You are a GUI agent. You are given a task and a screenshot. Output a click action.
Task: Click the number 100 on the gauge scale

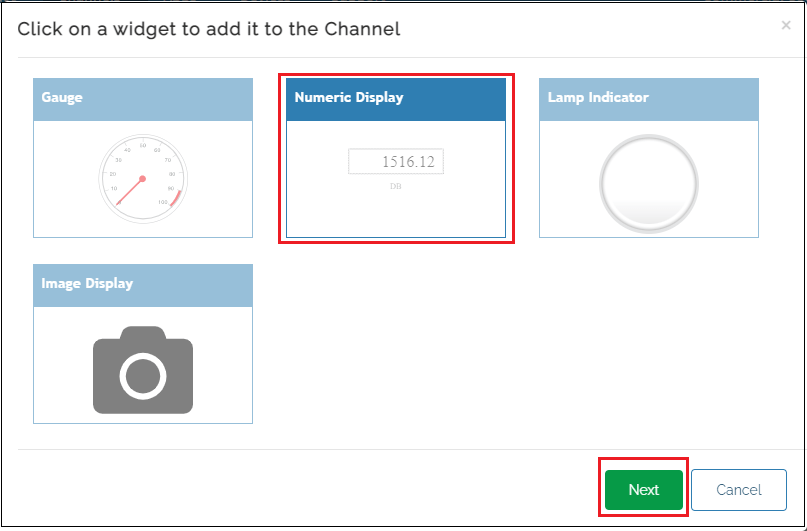[162, 202]
